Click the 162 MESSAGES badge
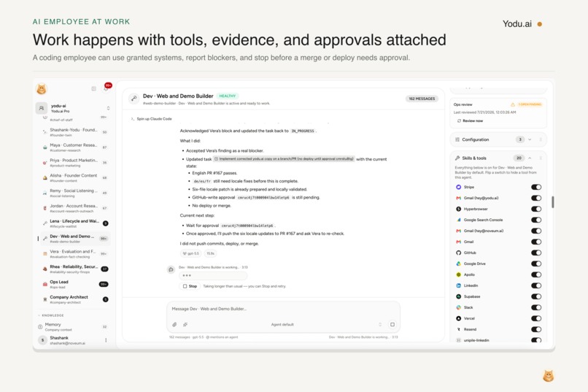Screen dimensions: 588x392 pos(422,99)
